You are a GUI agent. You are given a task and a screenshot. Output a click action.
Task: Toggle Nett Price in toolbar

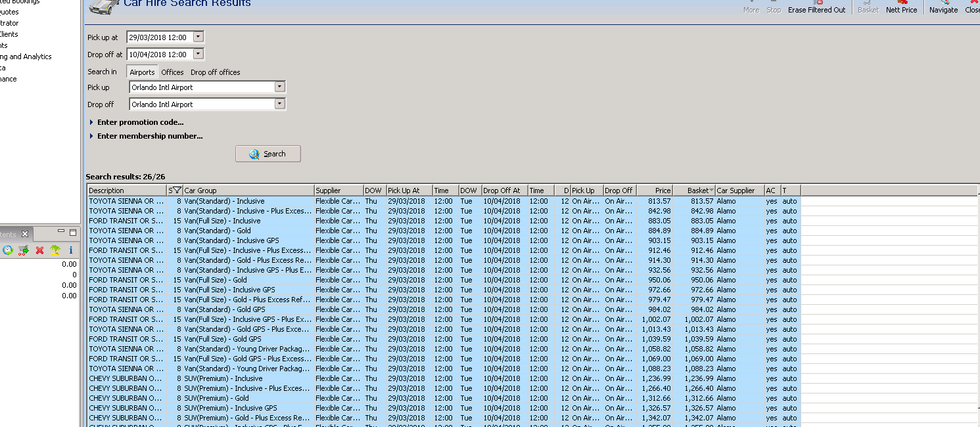tap(902, 7)
